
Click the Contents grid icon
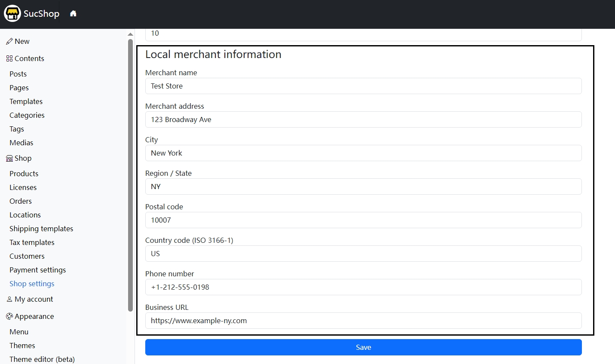coord(9,59)
